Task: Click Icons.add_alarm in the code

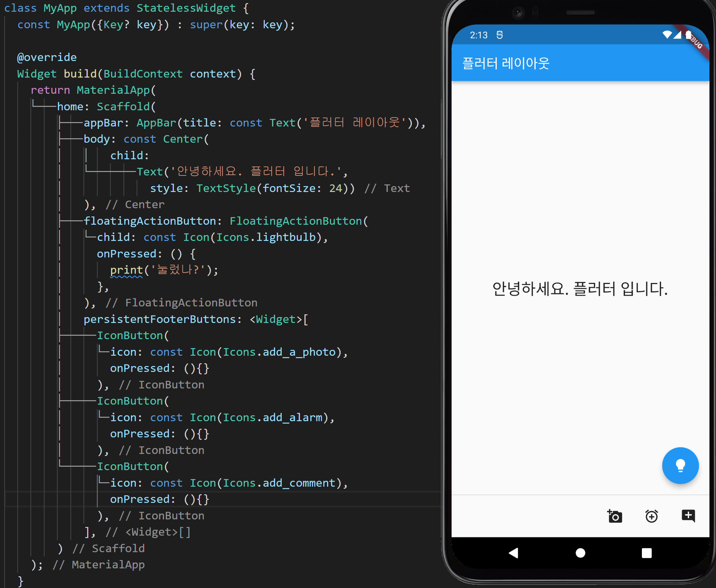Action: (272, 417)
